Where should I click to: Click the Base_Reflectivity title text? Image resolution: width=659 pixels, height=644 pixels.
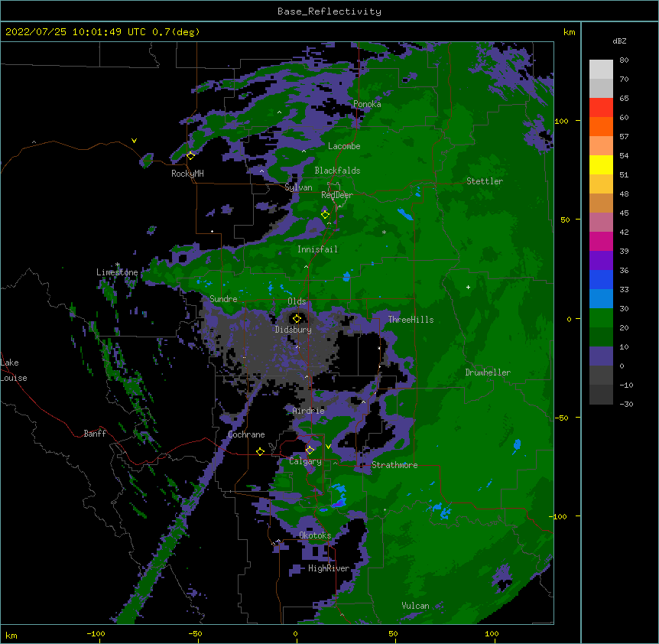click(329, 11)
